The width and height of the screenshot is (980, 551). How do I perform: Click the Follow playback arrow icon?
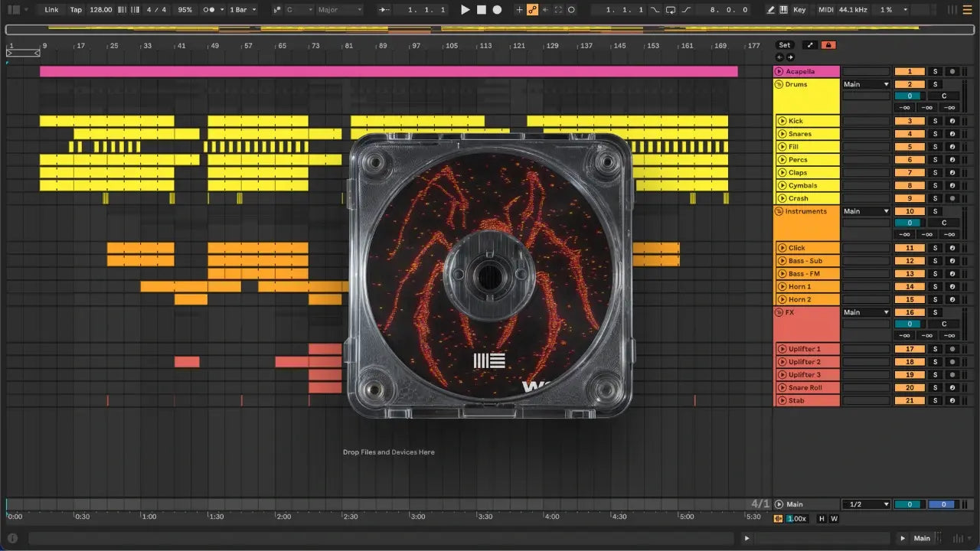(x=384, y=10)
